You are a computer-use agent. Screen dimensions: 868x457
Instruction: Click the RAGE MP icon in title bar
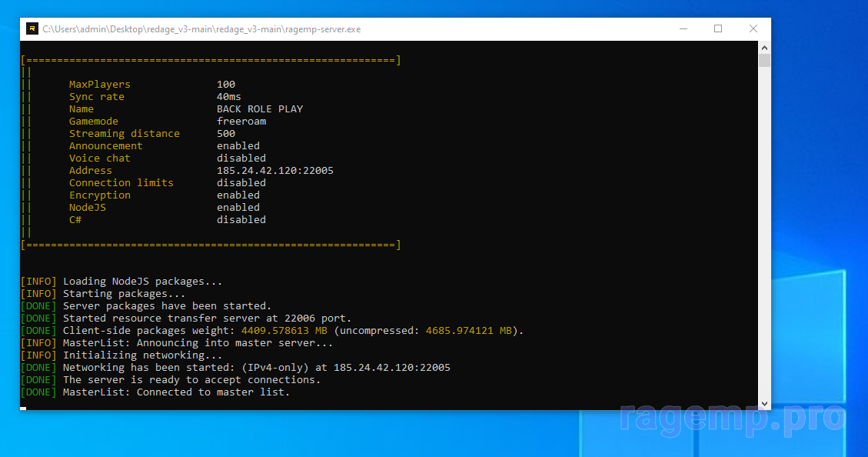click(x=32, y=28)
